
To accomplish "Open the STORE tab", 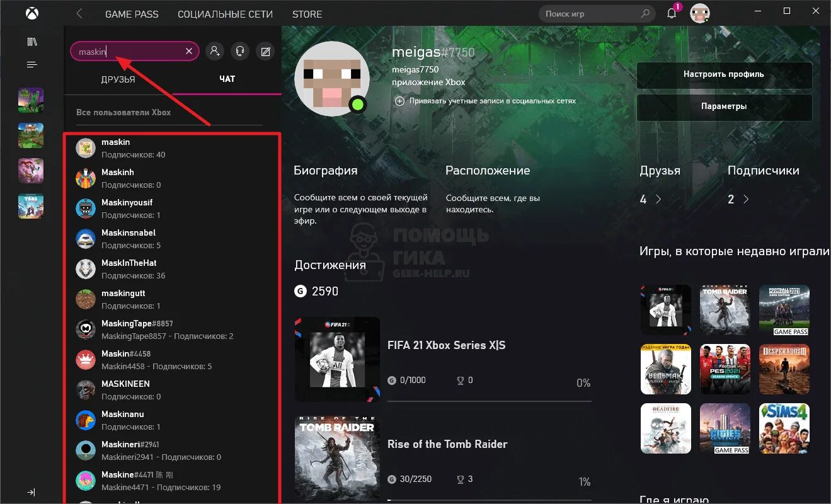I will 307,14.
